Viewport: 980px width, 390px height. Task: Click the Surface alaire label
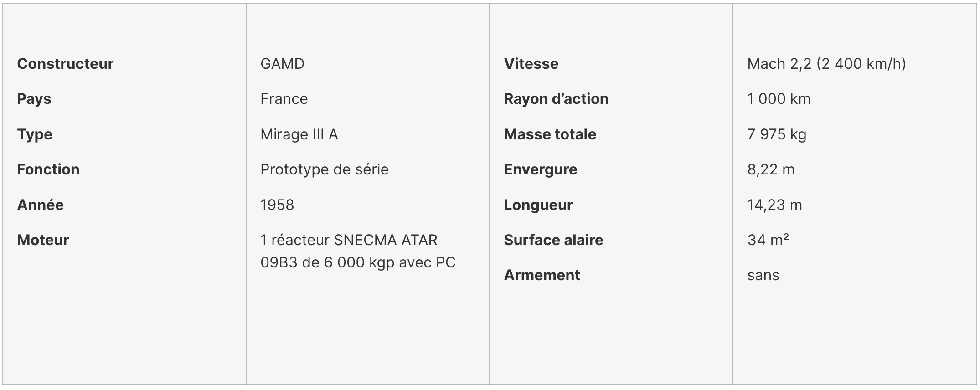tap(553, 240)
